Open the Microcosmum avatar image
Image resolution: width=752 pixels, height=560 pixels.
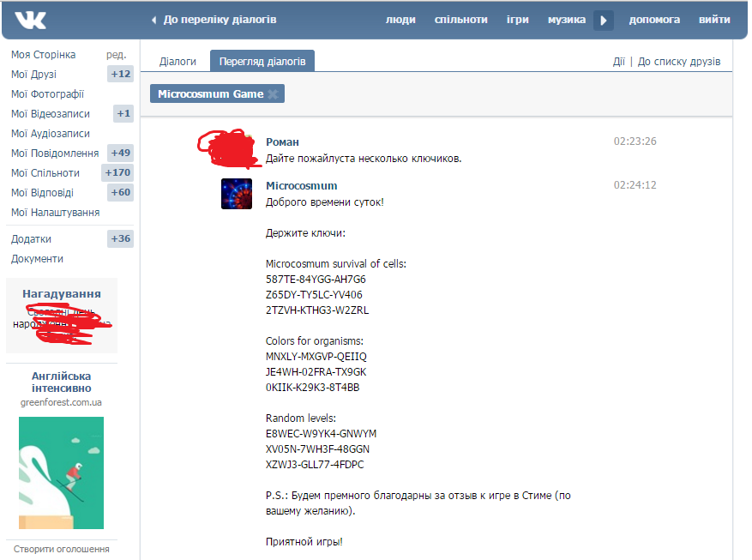click(237, 194)
